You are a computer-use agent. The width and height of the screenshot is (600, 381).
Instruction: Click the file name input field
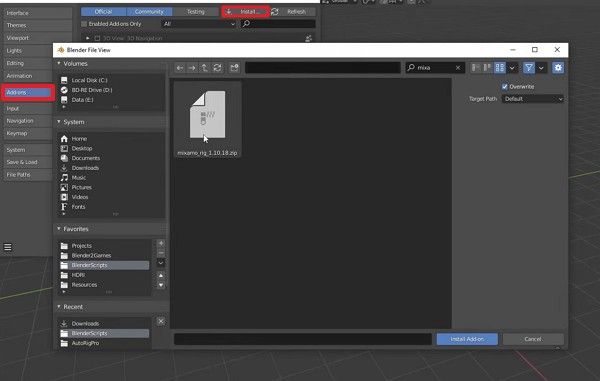click(303, 339)
